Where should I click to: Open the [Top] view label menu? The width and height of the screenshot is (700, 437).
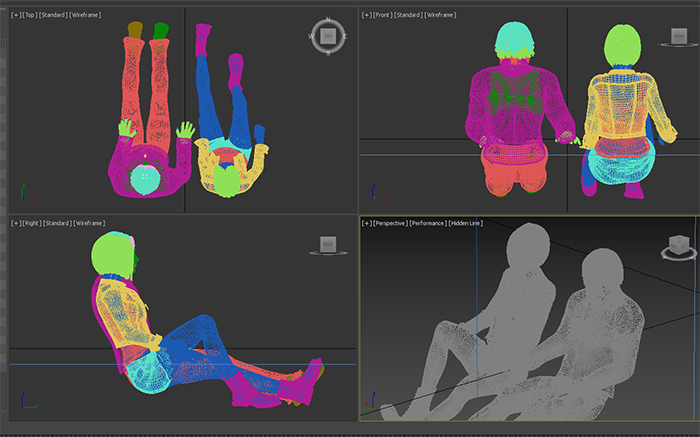click(x=29, y=17)
